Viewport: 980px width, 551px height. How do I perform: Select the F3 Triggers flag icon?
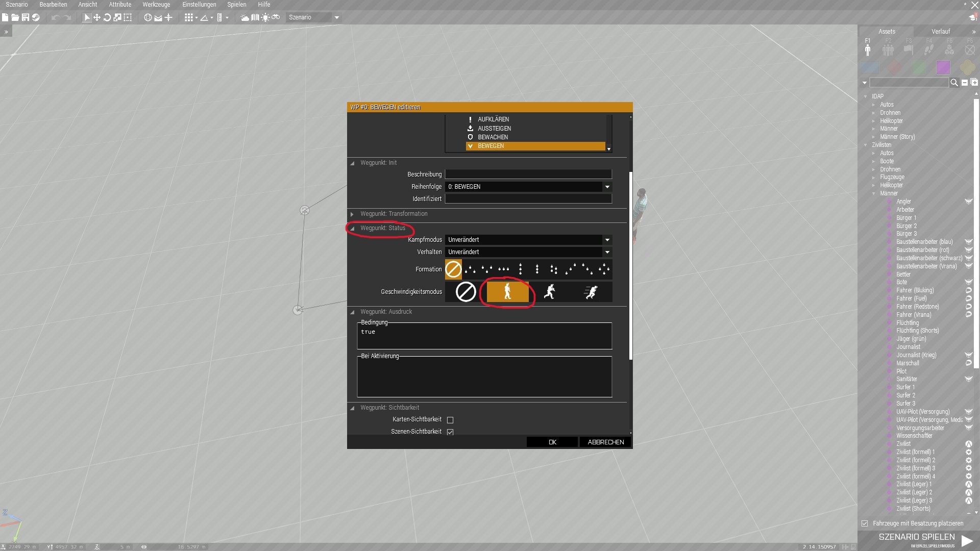coord(909,49)
